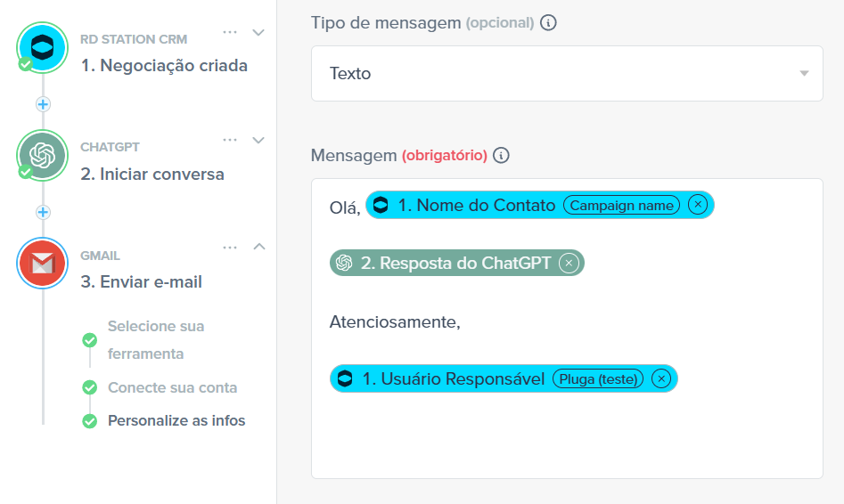This screenshot has width=844, height=504.
Task: Click the Atenciosamente text in message
Action: tap(395, 321)
